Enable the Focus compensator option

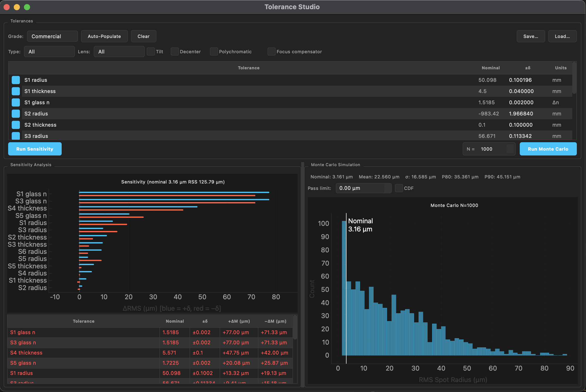tap(271, 51)
